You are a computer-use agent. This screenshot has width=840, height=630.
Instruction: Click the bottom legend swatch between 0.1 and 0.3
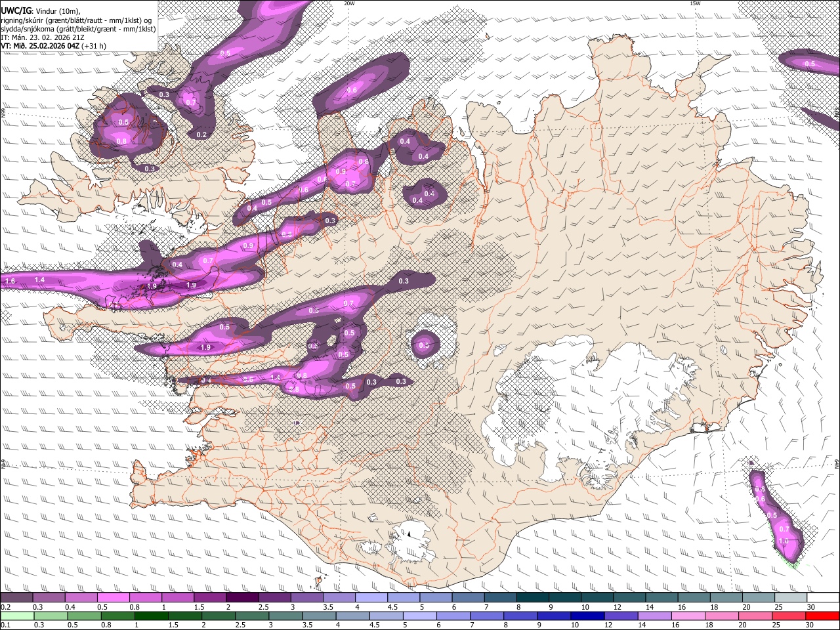(17, 616)
